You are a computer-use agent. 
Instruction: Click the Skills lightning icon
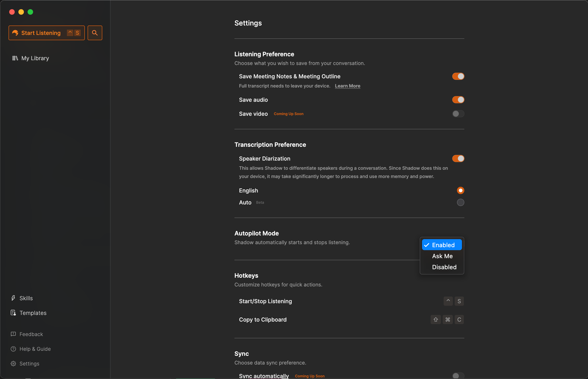pyautogui.click(x=13, y=298)
